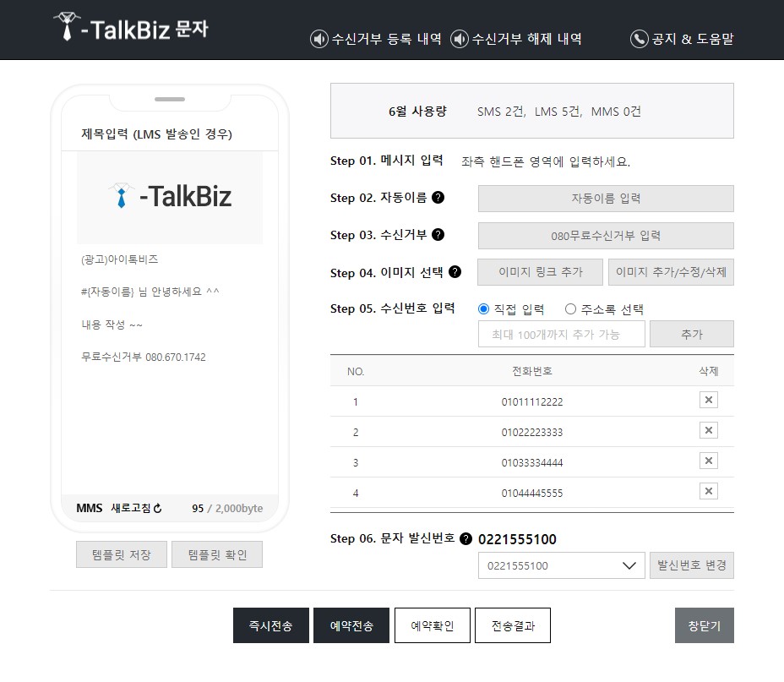This screenshot has width=784, height=682.
Task: Click 템플릿 확인 button
Action: (x=217, y=554)
